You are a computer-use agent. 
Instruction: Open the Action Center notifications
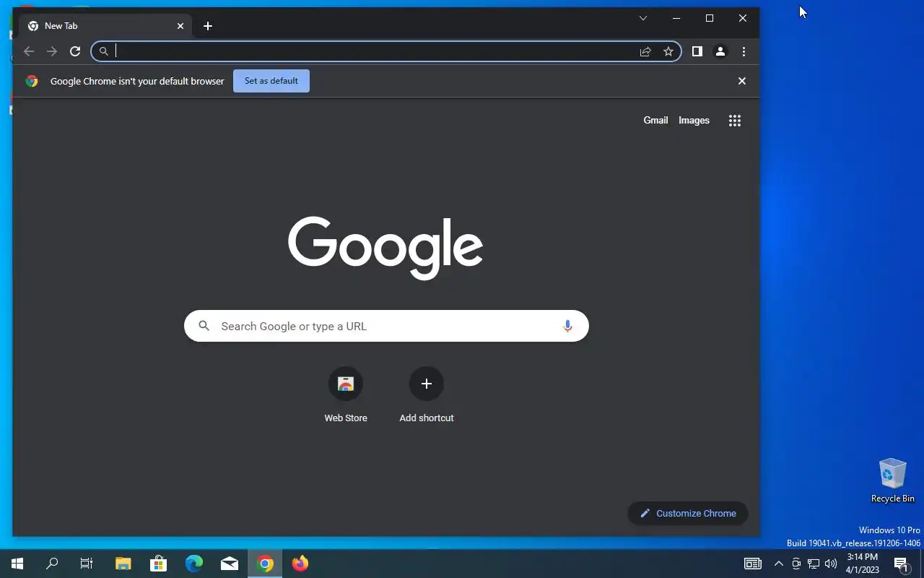pos(901,564)
